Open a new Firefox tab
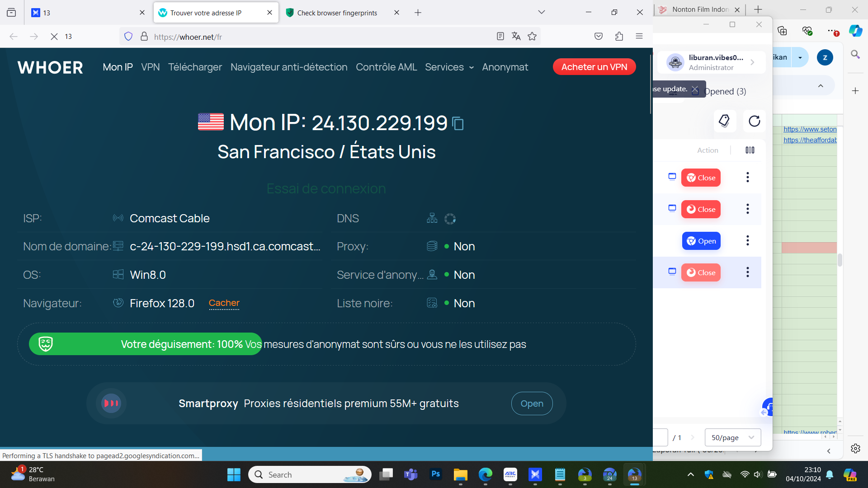The height and width of the screenshot is (488, 868). 418,13
